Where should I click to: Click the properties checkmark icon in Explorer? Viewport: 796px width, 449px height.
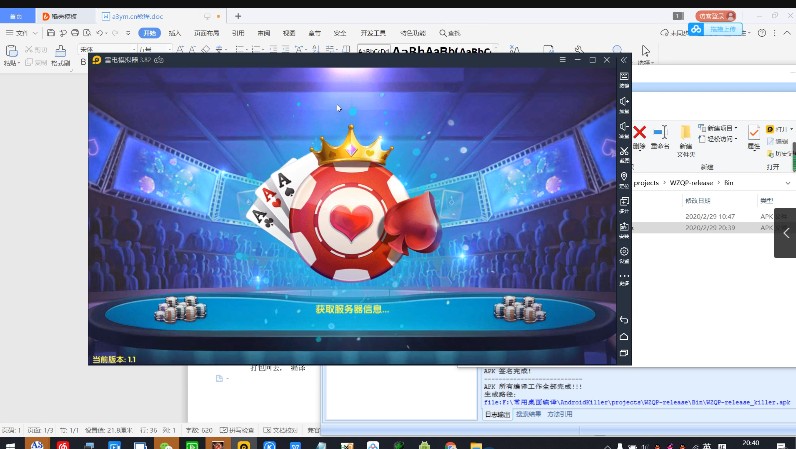click(754, 131)
